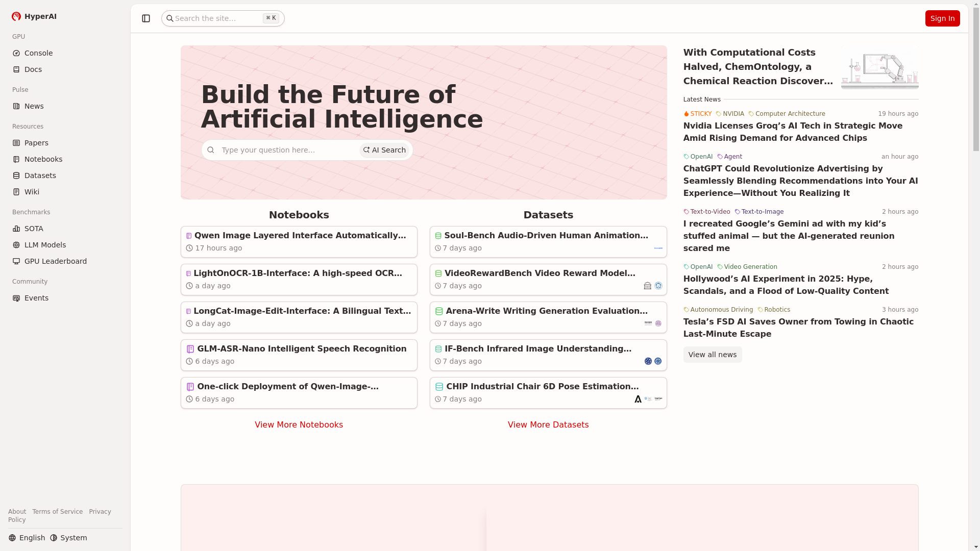Click the Sign In button
The height and width of the screenshot is (551, 980).
point(942,18)
